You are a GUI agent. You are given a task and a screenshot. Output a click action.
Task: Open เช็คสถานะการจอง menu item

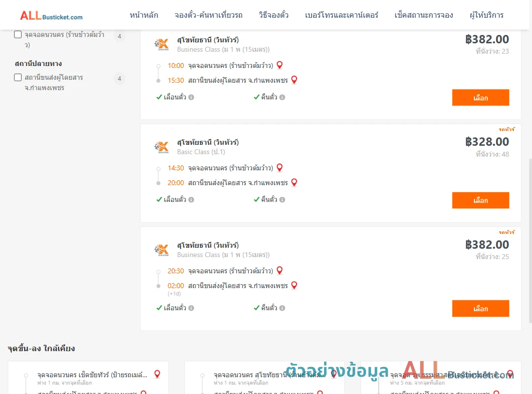pos(424,15)
